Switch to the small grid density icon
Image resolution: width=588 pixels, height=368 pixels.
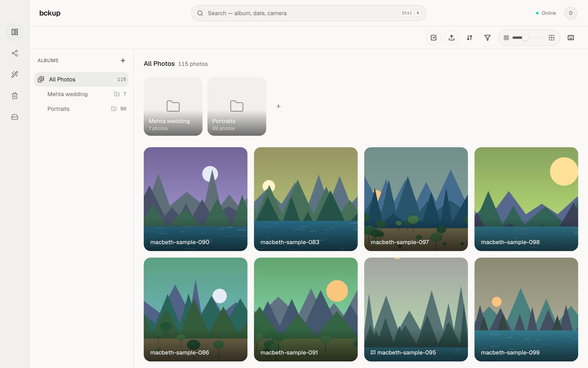coord(506,38)
